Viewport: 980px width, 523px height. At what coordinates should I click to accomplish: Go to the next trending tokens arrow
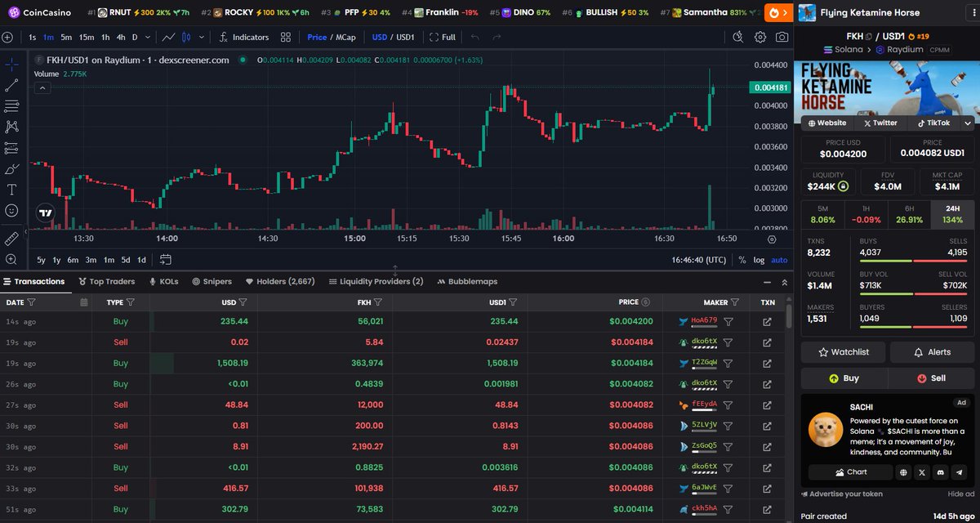click(x=784, y=12)
